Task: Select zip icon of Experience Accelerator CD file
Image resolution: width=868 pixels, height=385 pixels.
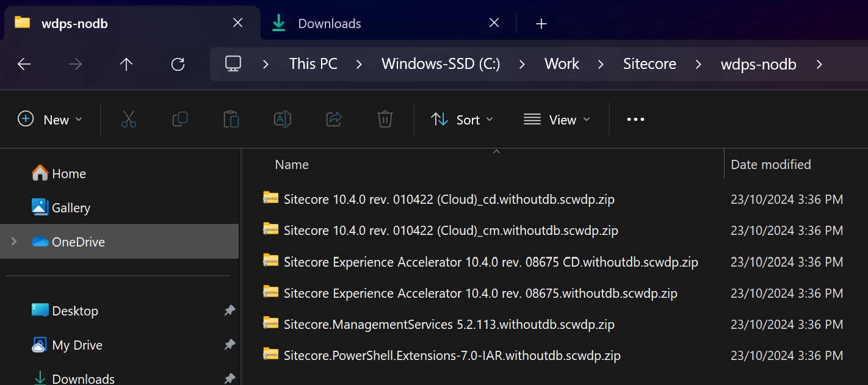Action: coord(270,261)
